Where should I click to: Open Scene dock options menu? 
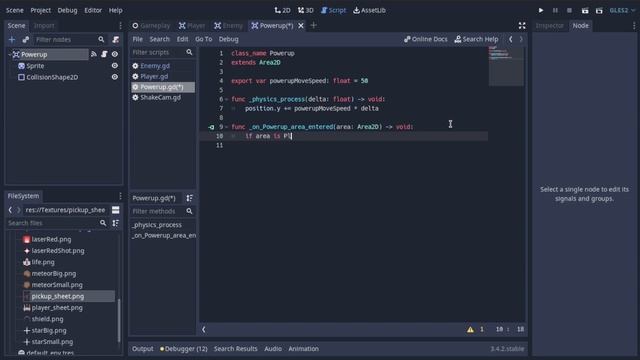click(120, 26)
